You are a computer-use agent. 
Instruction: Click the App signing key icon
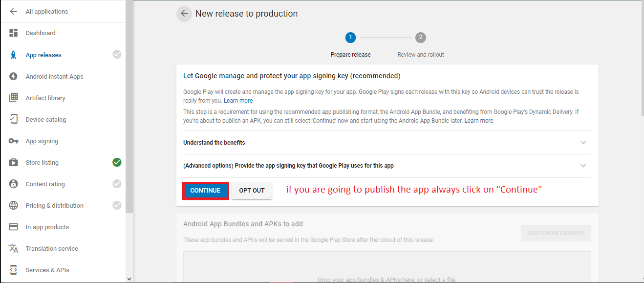pyautogui.click(x=14, y=141)
